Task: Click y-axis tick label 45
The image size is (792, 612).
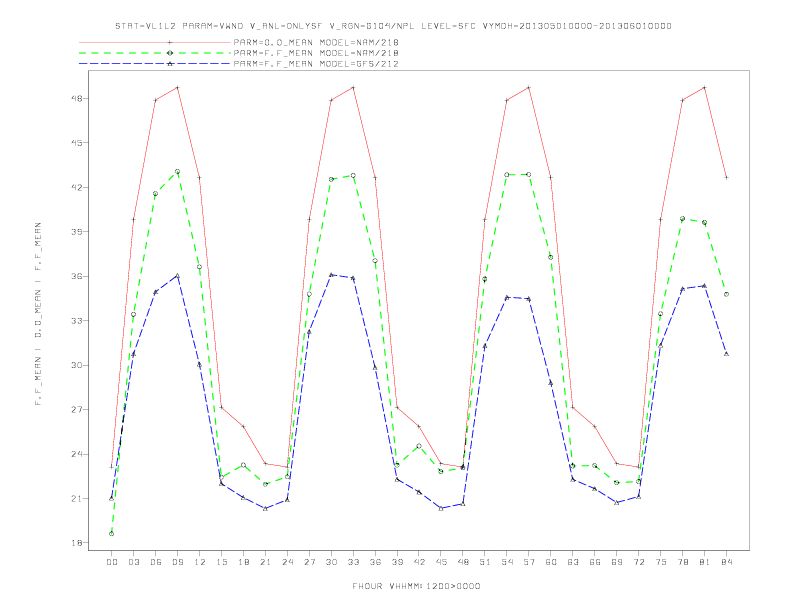Action: click(77, 143)
